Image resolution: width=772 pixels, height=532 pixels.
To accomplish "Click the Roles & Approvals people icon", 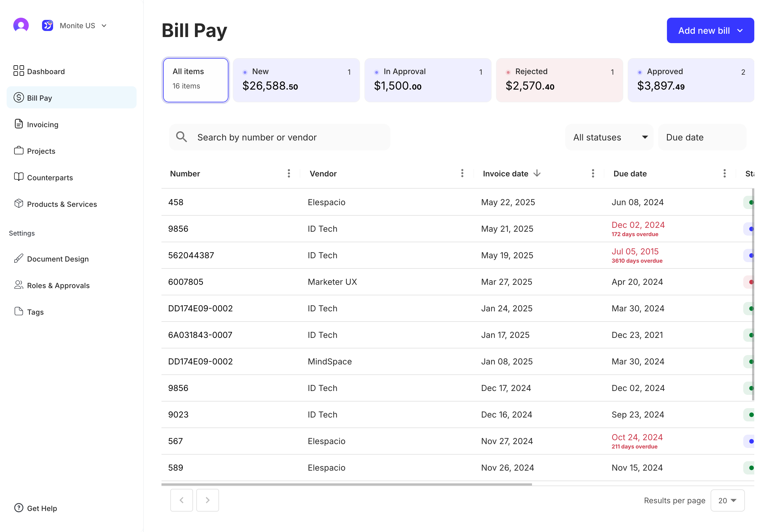I will [19, 285].
